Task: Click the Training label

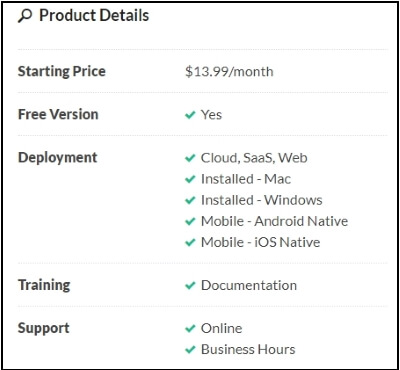Action: (x=44, y=285)
